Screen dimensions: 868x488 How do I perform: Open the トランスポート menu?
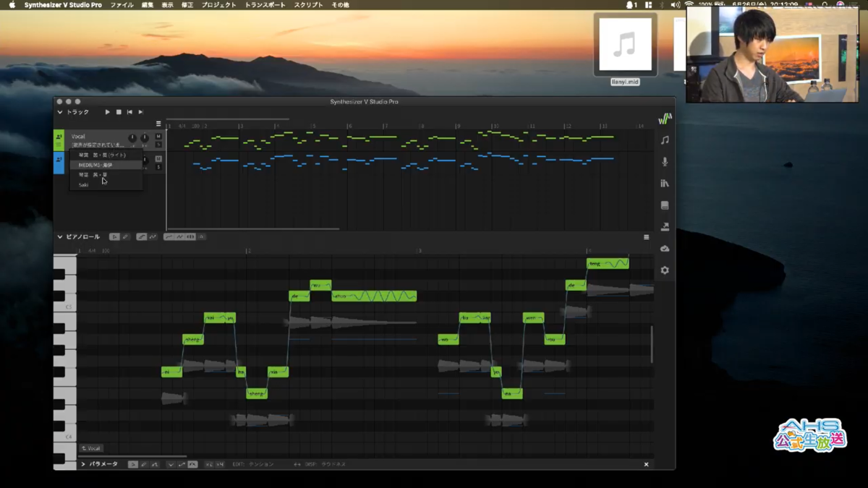265,5
